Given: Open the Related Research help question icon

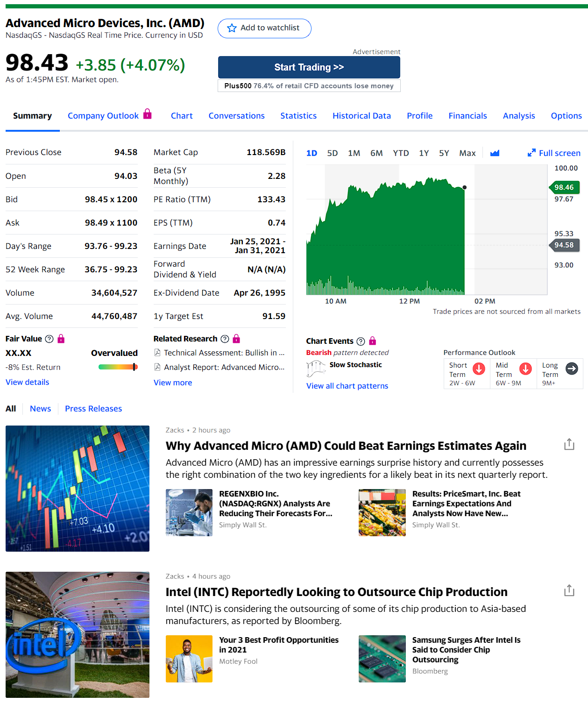Looking at the screenshot, I should [225, 339].
